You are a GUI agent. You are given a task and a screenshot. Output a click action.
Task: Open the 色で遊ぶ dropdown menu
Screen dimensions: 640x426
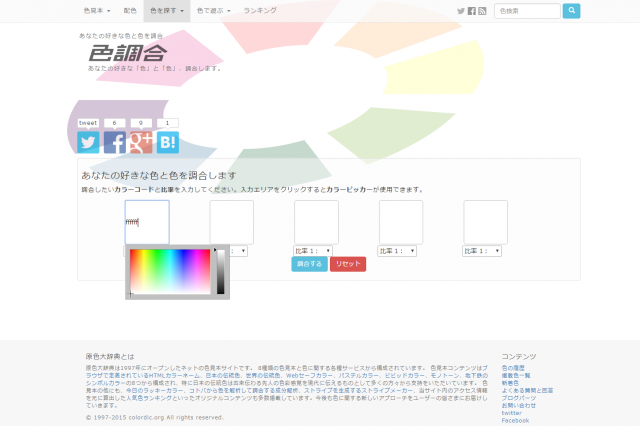point(213,11)
